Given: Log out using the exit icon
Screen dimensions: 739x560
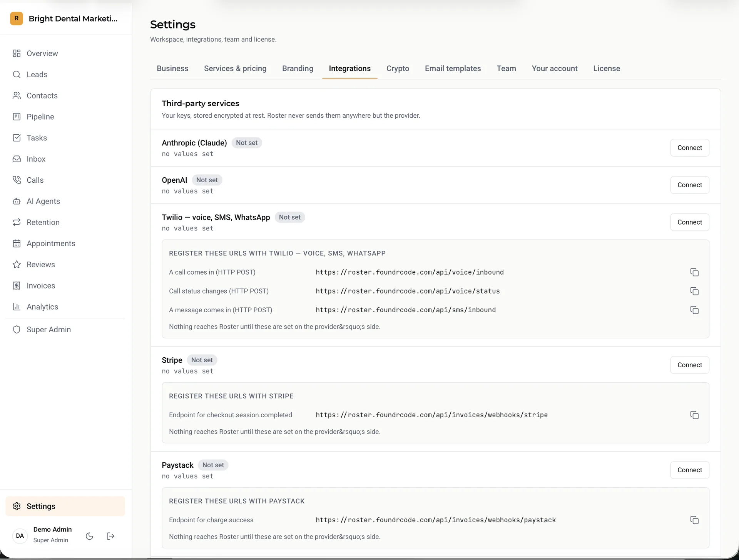Looking at the screenshot, I should point(110,536).
